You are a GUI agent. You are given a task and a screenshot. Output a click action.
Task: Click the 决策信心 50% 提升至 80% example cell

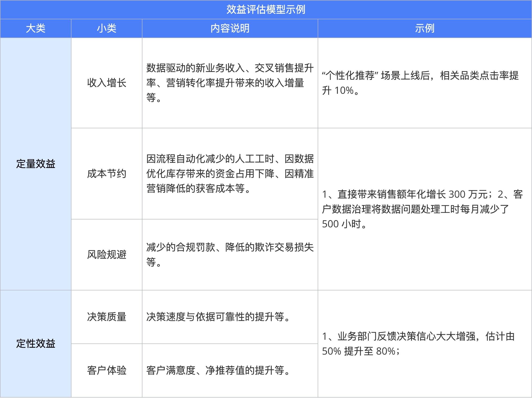pyautogui.click(x=425, y=344)
